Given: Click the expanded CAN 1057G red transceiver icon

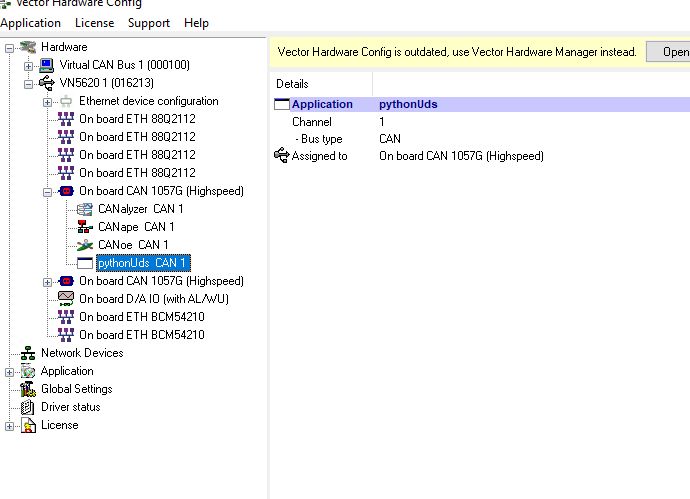Looking at the screenshot, I should click(x=66, y=191).
